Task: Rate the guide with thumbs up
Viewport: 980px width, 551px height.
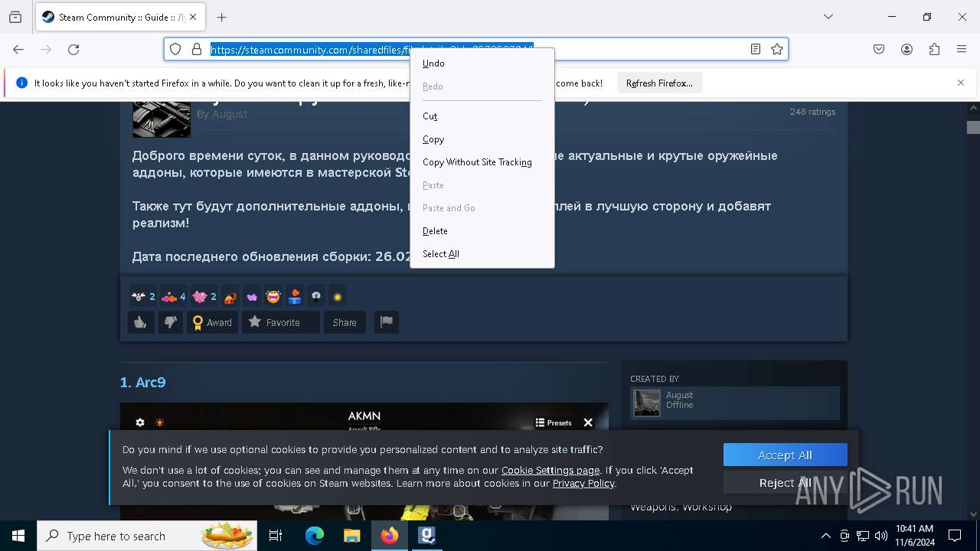Action: tap(141, 322)
